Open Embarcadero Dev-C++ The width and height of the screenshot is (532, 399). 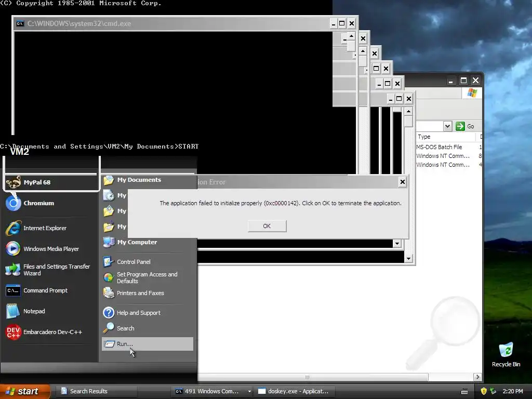click(51, 332)
